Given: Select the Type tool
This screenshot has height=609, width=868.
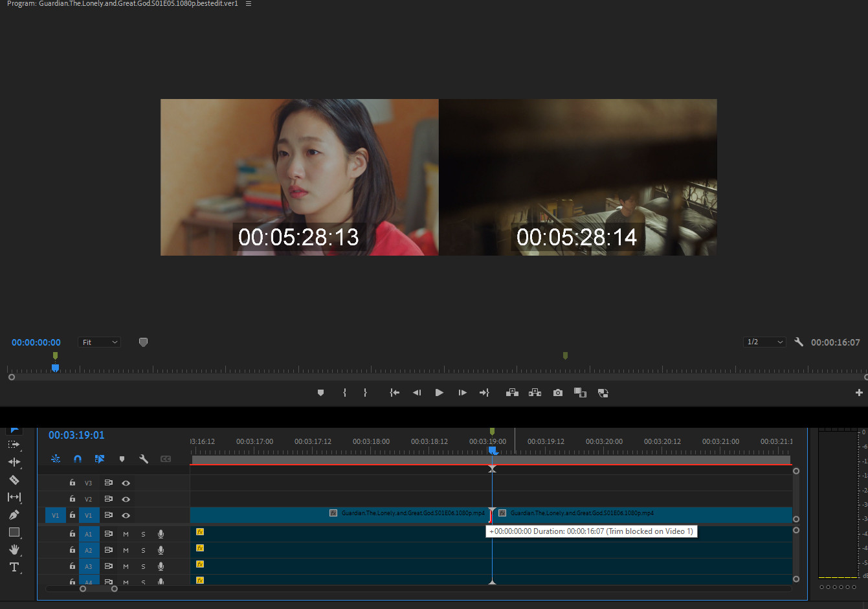Looking at the screenshot, I should [x=14, y=567].
